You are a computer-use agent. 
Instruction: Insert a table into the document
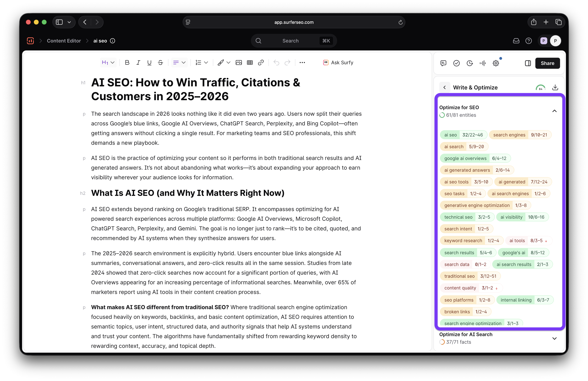[x=250, y=63]
